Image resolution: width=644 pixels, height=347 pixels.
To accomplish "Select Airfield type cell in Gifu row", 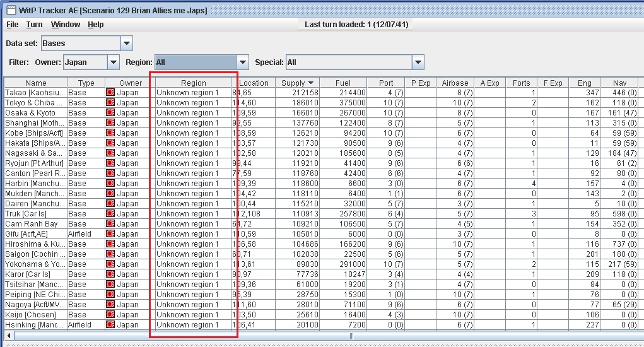I will 86,233.
